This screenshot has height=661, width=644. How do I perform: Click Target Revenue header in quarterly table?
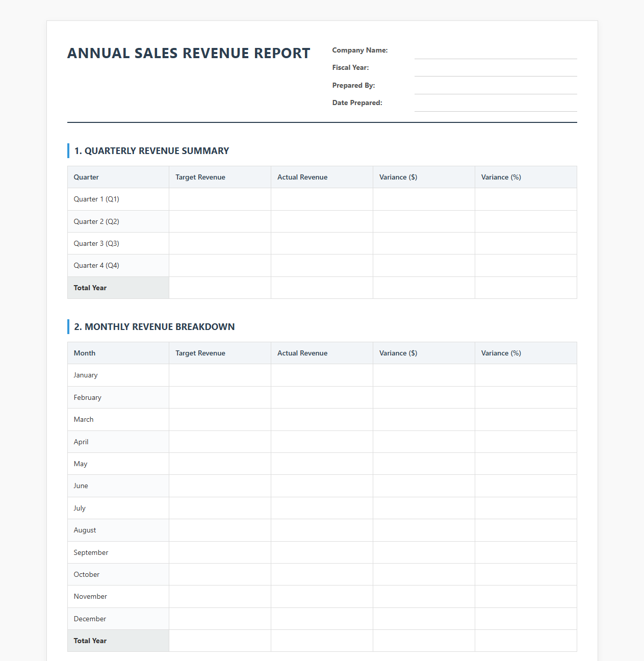coord(220,177)
